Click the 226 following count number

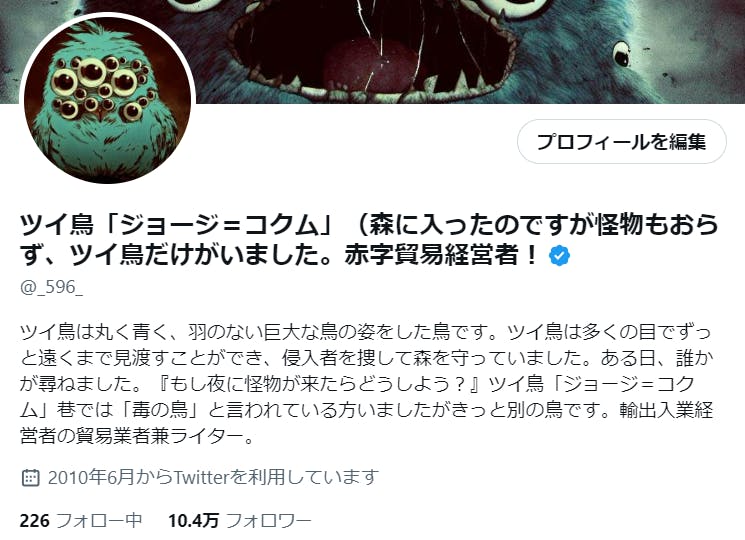[35, 521]
